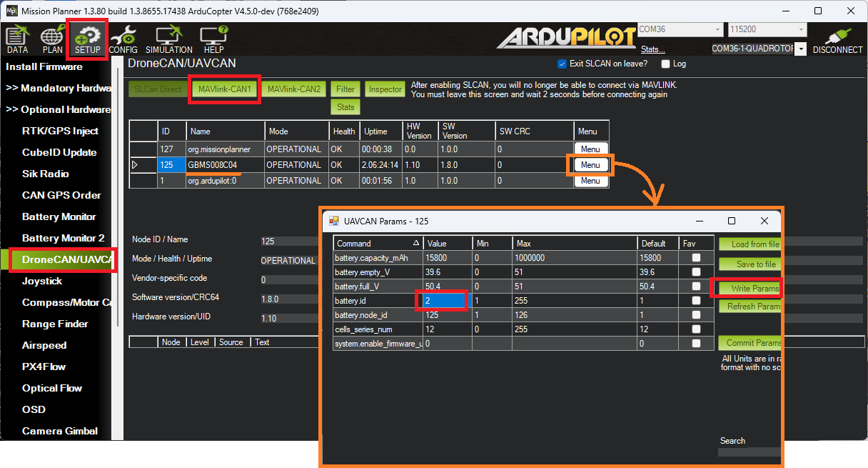Open the 115200 baud rate dropdown
868x468 pixels.
pyautogui.click(x=802, y=30)
